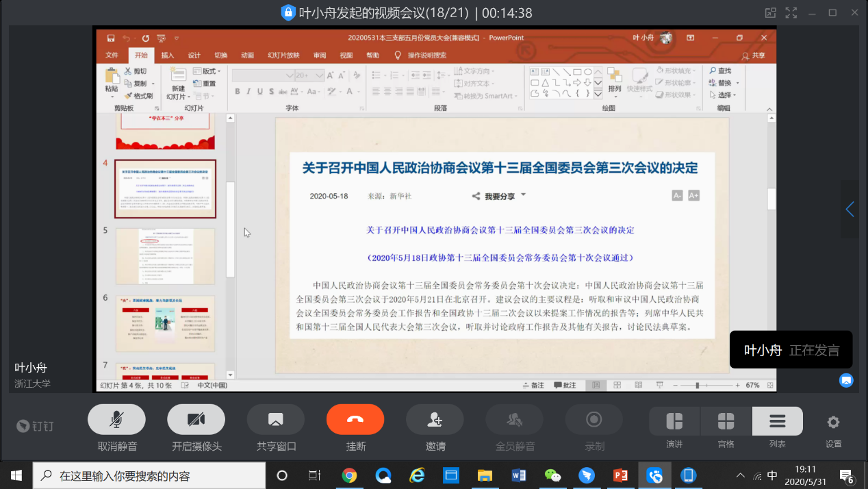The image size is (868, 489).
Task: Switch to grid (宫格) view layout
Action: click(x=726, y=421)
